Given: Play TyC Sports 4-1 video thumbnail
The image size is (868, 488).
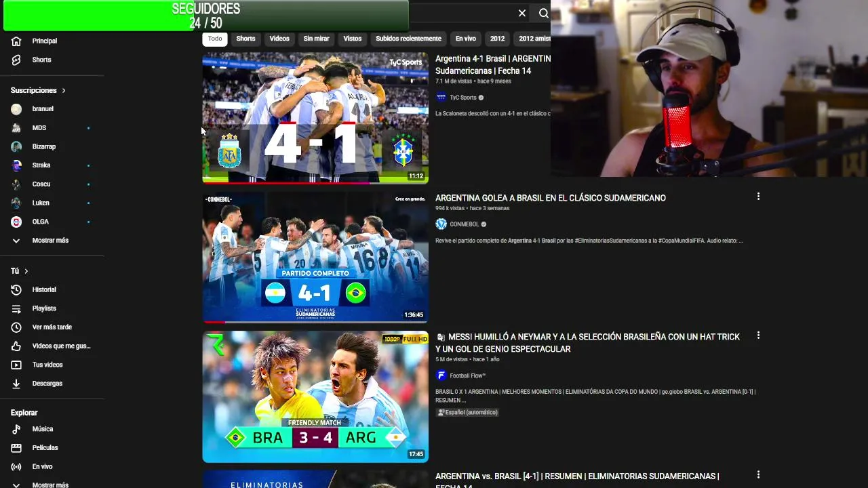Looking at the screenshot, I should click(x=315, y=118).
